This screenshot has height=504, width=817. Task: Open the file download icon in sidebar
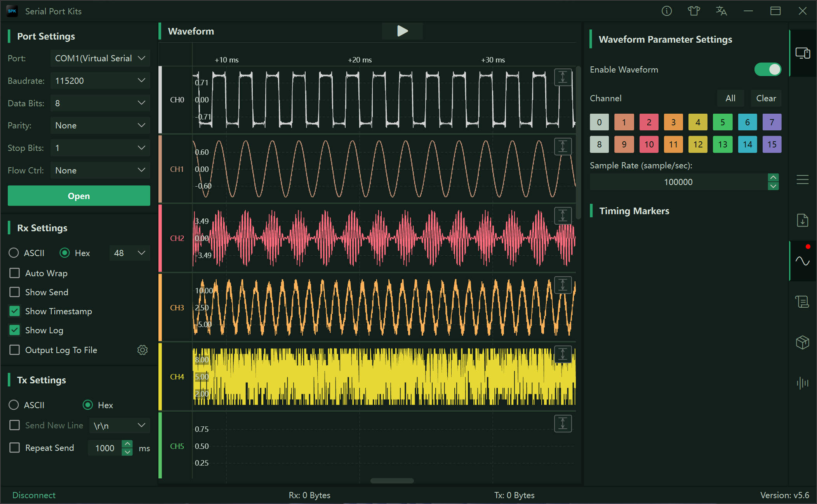pyautogui.click(x=802, y=220)
